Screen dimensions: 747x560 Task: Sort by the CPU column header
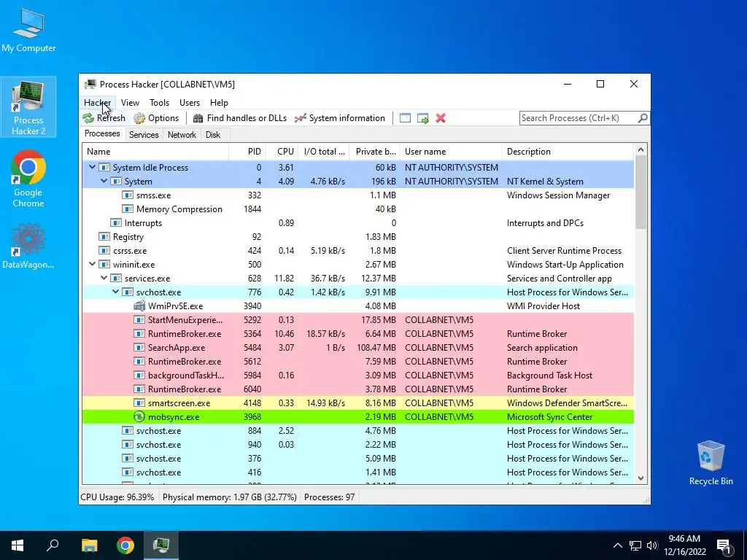click(282, 152)
